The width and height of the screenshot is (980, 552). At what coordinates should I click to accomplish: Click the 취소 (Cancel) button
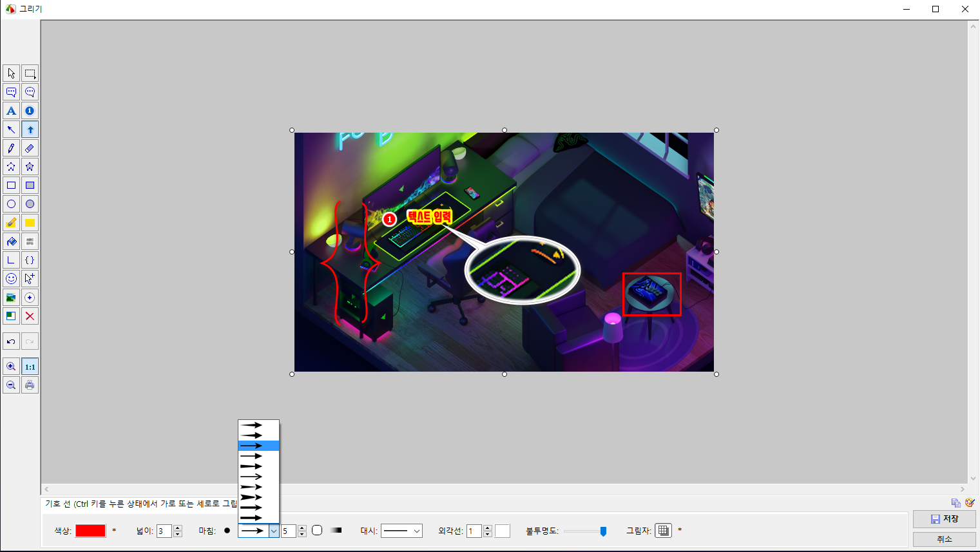[x=945, y=539]
